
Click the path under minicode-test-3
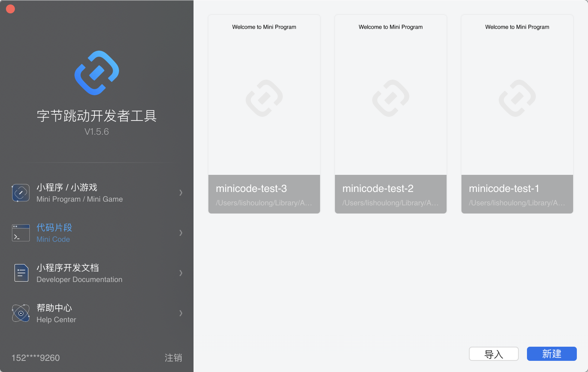pyautogui.click(x=264, y=203)
